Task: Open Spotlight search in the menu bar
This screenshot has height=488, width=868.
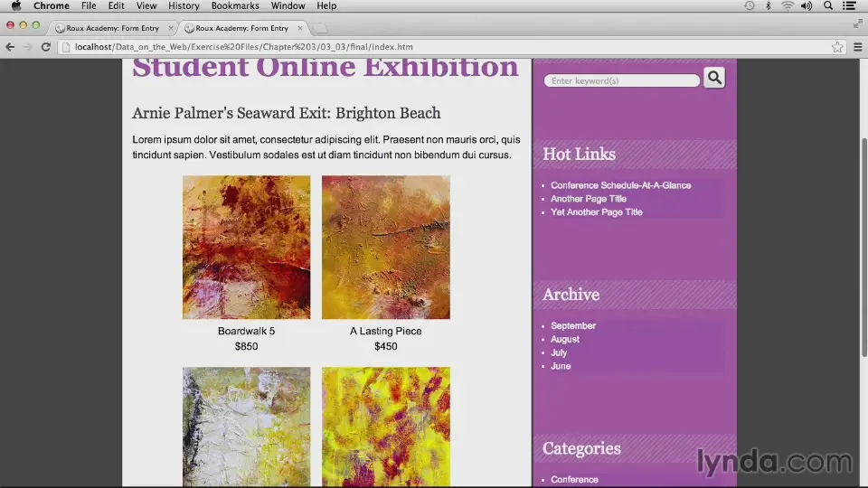Action: pyautogui.click(x=828, y=5)
